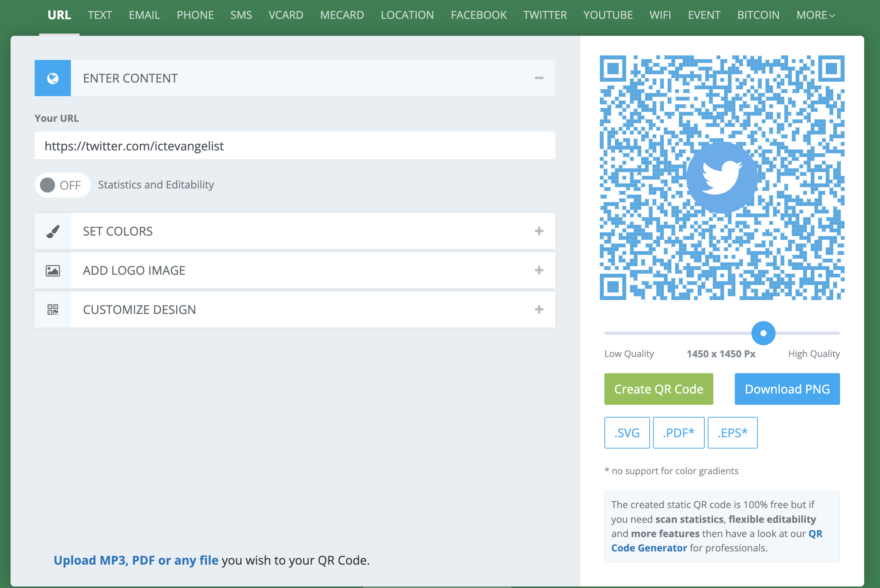This screenshot has width=880, height=588.
Task: Click the Create QR Code button
Action: [658, 389]
